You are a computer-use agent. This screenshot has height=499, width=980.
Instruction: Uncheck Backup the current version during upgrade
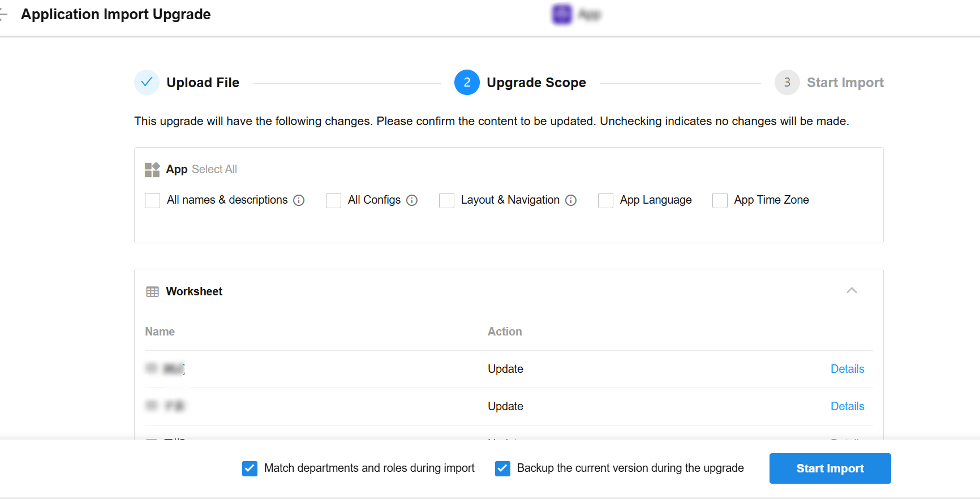[502, 468]
